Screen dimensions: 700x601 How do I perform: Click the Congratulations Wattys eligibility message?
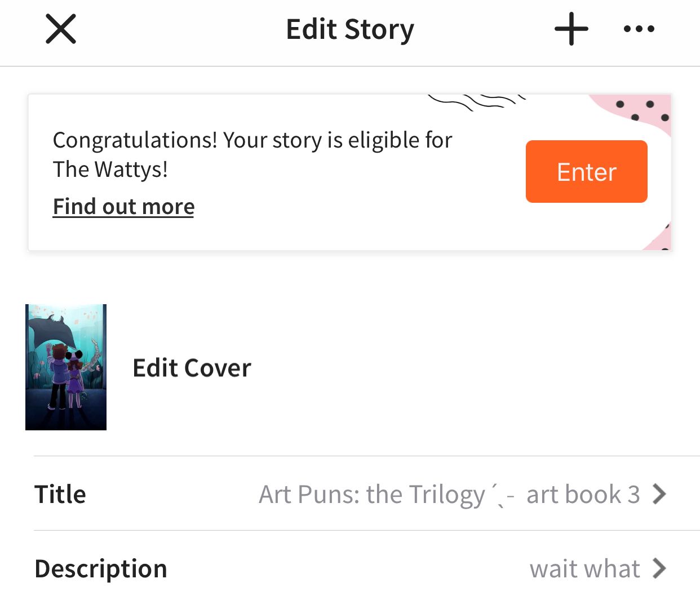[252, 140]
